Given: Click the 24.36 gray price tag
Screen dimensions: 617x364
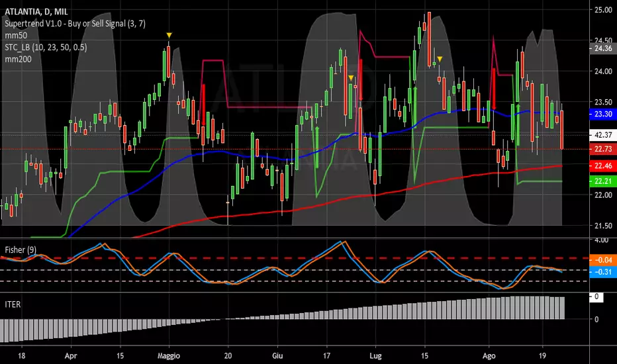Looking at the screenshot, I should tap(603, 48).
